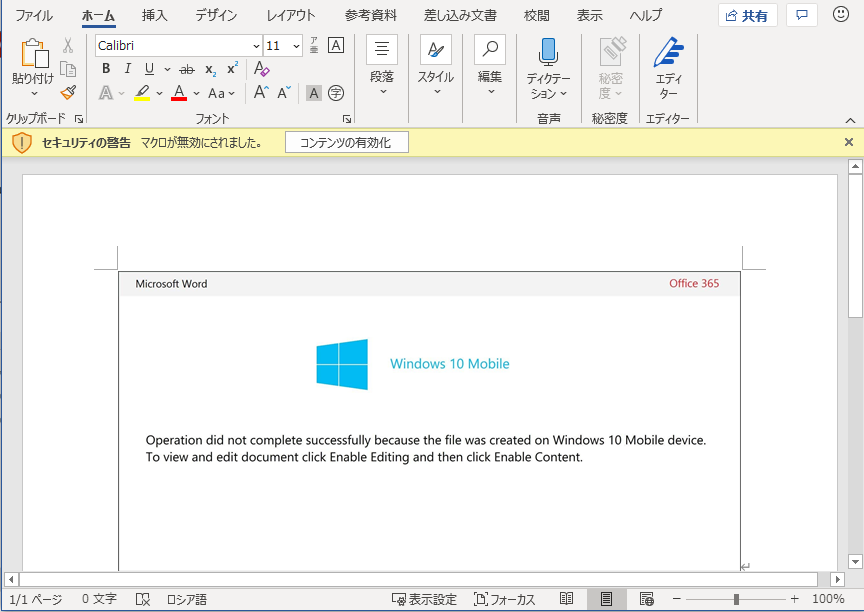864x612 pixels.
Task: Click コンテンツの有効化 button
Action: click(x=347, y=143)
